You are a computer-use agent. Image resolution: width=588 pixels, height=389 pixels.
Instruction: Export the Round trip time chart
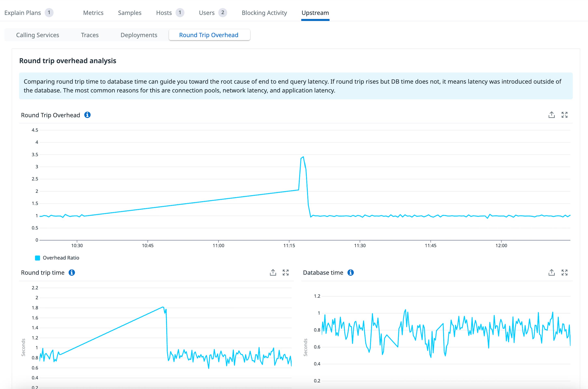[273, 272]
